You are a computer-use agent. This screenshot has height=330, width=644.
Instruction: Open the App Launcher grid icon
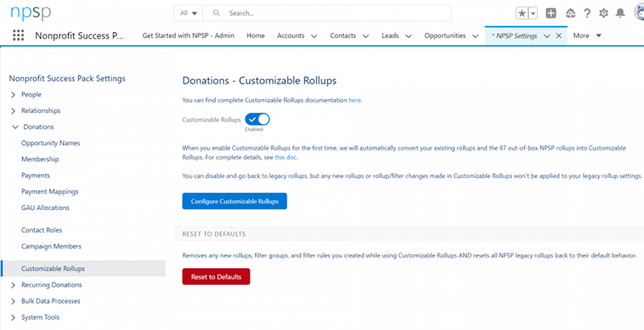point(18,35)
